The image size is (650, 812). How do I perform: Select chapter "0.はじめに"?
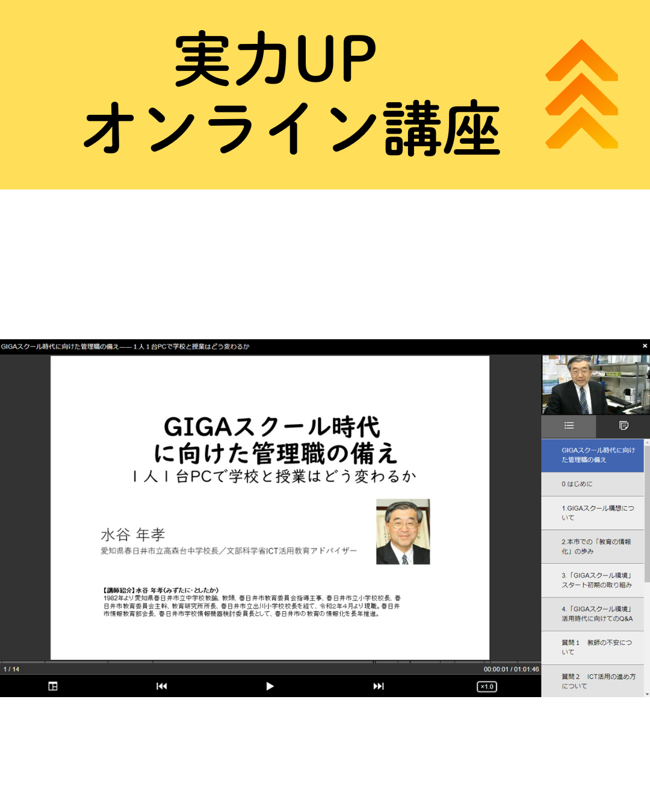pos(592,484)
